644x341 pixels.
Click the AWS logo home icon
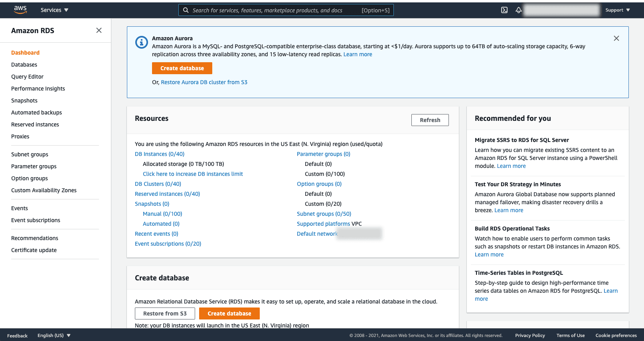point(20,10)
